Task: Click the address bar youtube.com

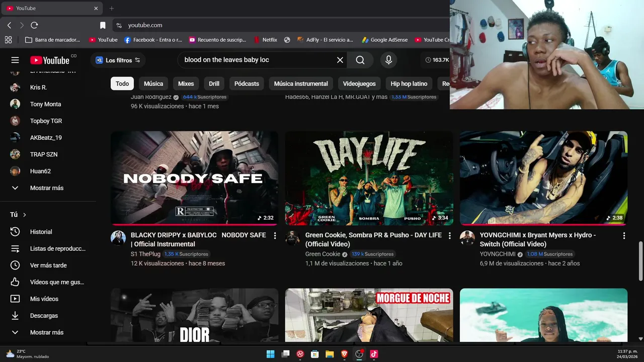Action: 145,25
